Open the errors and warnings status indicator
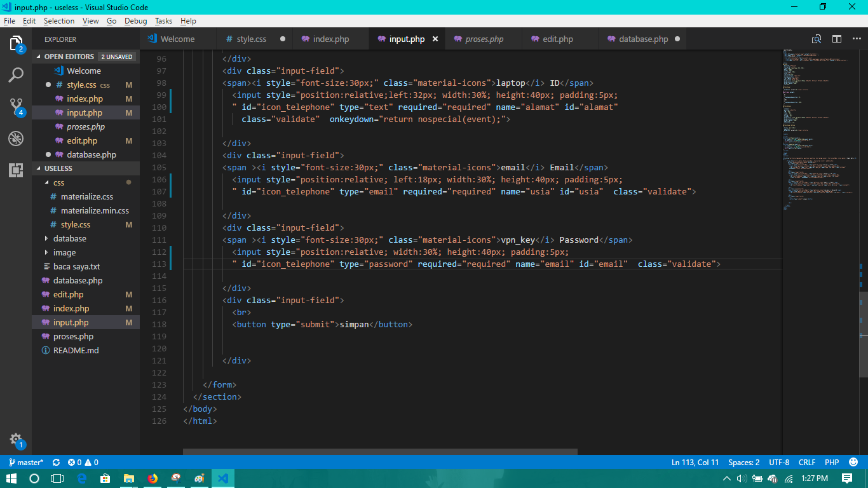This screenshot has width=868, height=488. [x=83, y=462]
